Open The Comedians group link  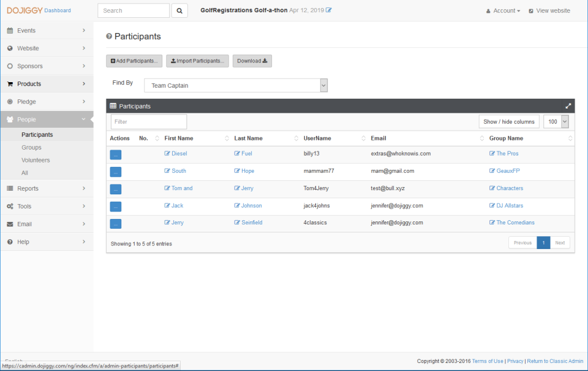click(512, 223)
